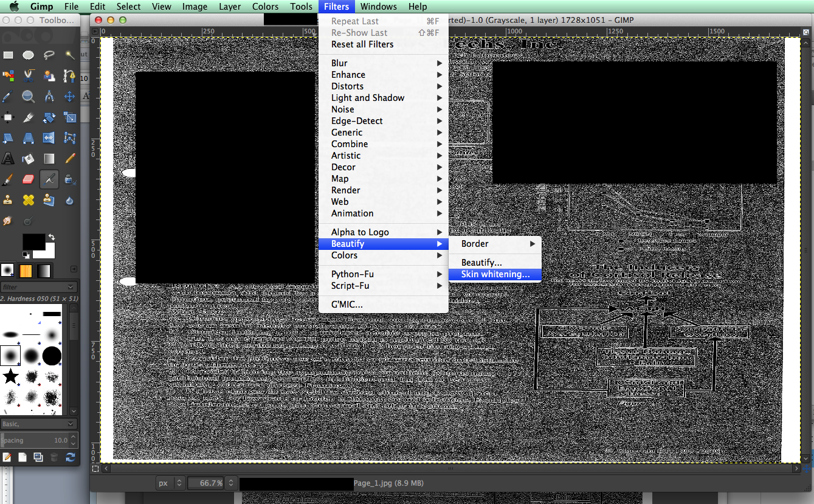Click the Move tool icon
The width and height of the screenshot is (814, 504).
coord(70,97)
